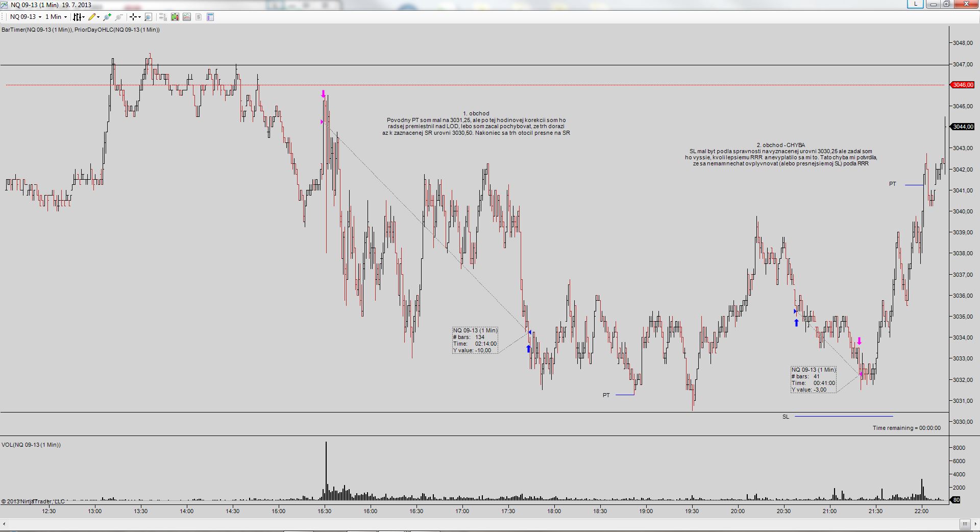This screenshot has width=980, height=532.
Task: Select the blue buy arrow near 20:38
Action: click(x=796, y=323)
